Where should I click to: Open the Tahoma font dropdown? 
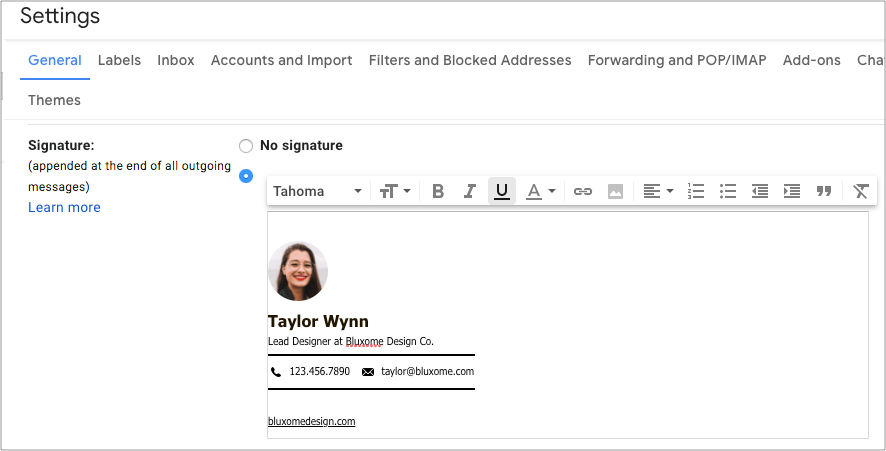coord(317,192)
